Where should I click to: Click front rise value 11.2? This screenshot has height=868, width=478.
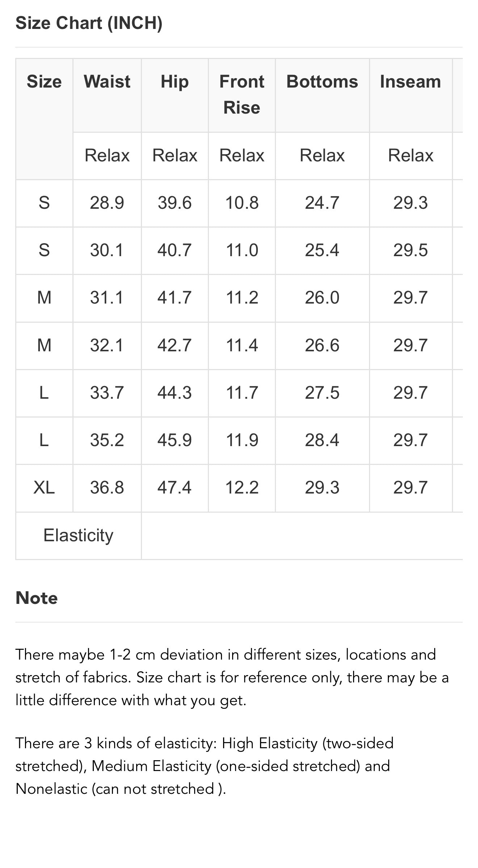tap(242, 297)
